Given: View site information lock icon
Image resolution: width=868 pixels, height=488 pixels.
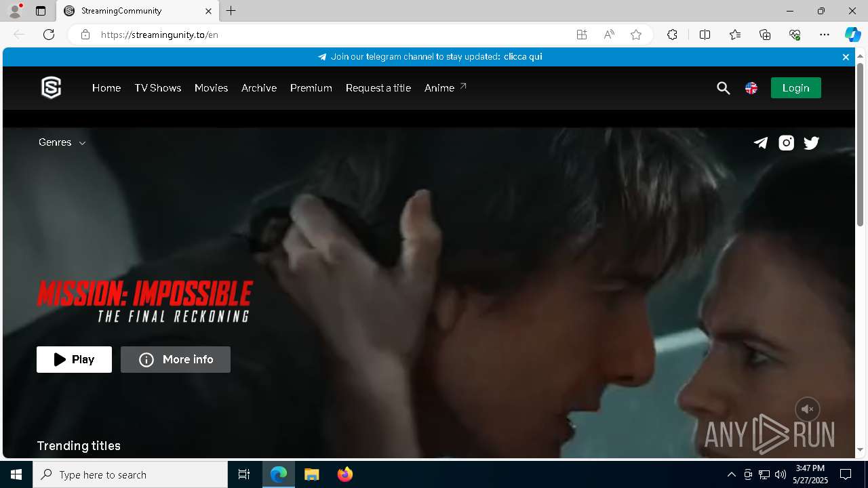Looking at the screenshot, I should 85,35.
